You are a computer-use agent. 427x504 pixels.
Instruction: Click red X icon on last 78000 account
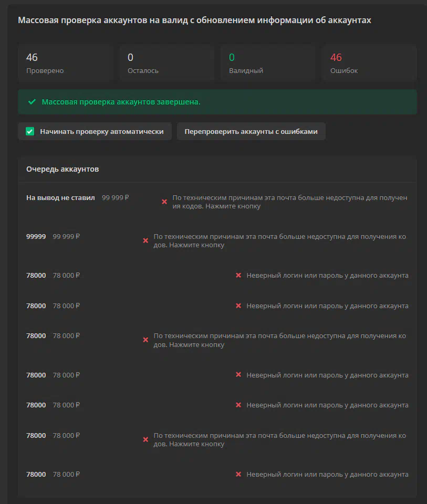tap(238, 474)
